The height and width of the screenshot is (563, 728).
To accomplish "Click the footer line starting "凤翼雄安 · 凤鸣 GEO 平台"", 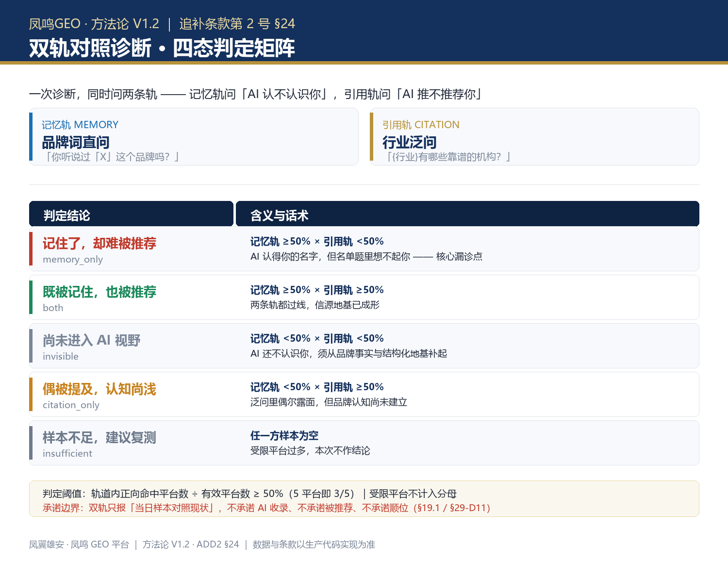I will click(202, 545).
